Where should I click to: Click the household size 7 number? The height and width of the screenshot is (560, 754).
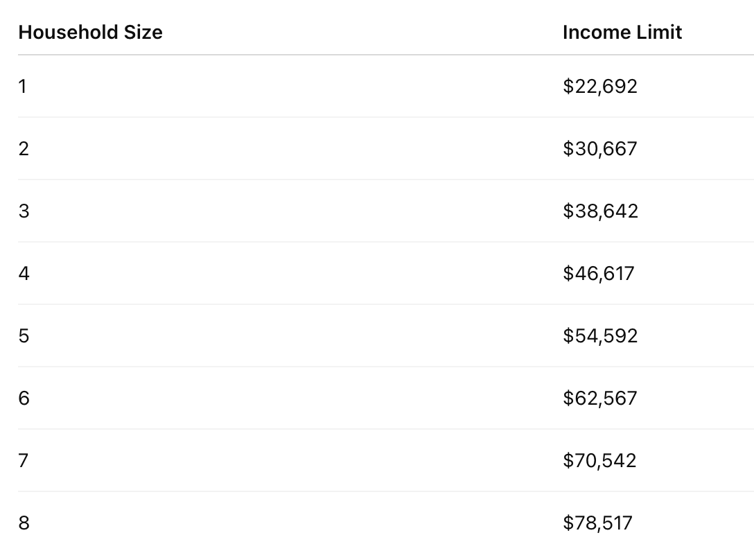(x=24, y=460)
